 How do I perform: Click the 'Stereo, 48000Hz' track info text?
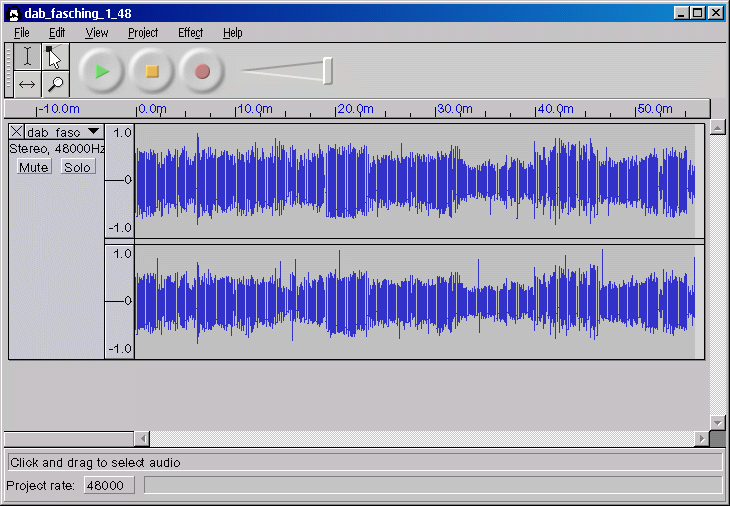pyautogui.click(x=56, y=148)
